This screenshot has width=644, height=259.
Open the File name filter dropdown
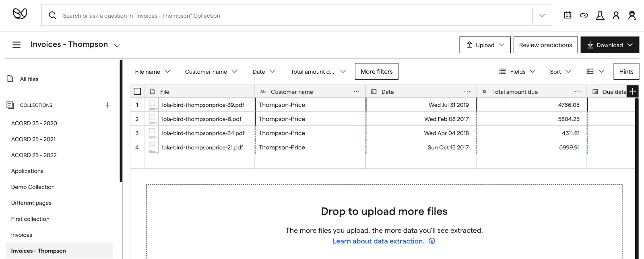(153, 71)
